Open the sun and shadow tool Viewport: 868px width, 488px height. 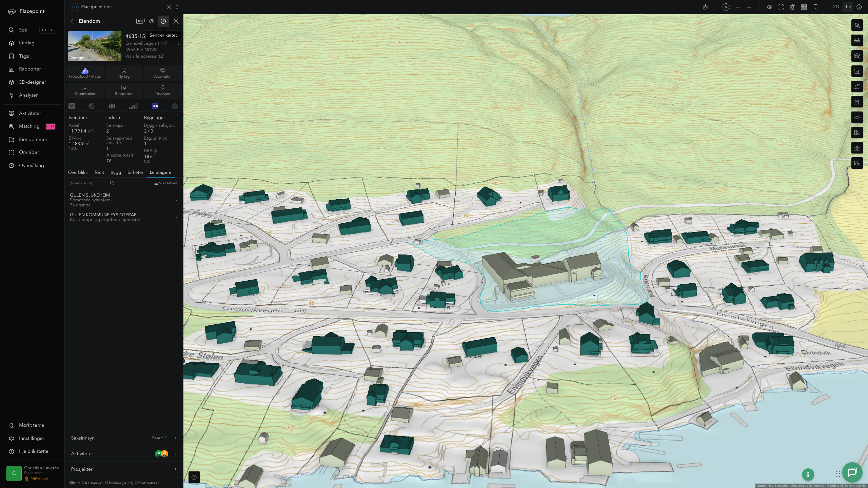coord(857,117)
